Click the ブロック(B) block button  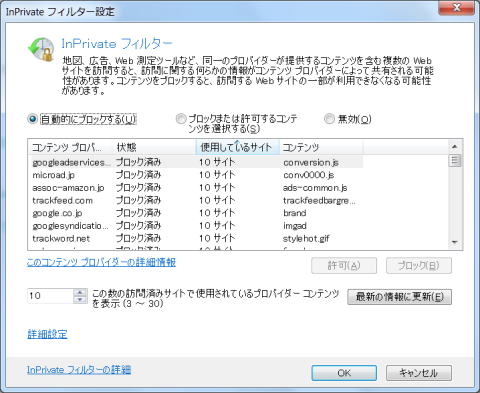(419, 266)
